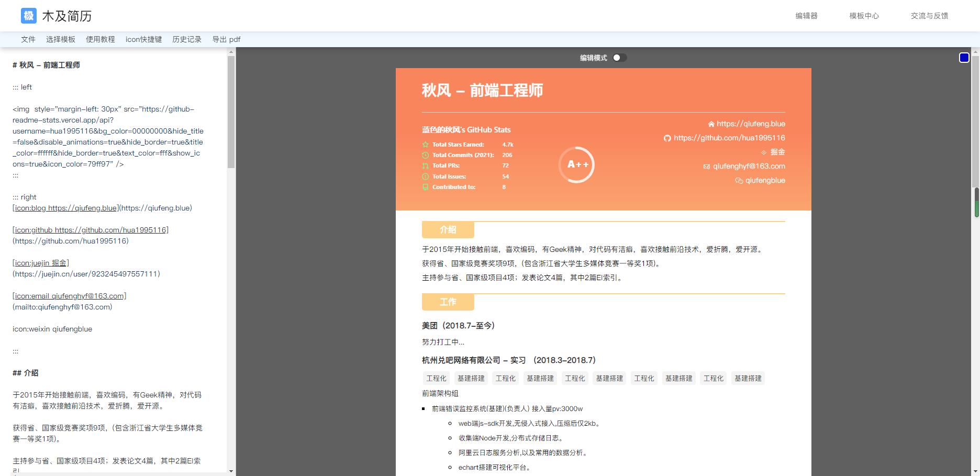This screenshot has width=980, height=476.
Task: Click the icon:email text in editor
Action: click(x=70, y=296)
